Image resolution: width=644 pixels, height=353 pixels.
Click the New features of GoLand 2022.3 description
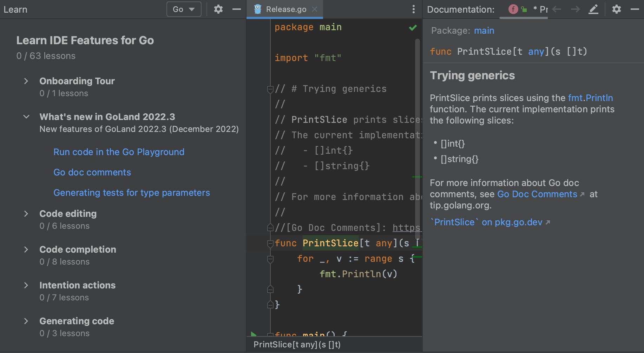click(x=139, y=129)
